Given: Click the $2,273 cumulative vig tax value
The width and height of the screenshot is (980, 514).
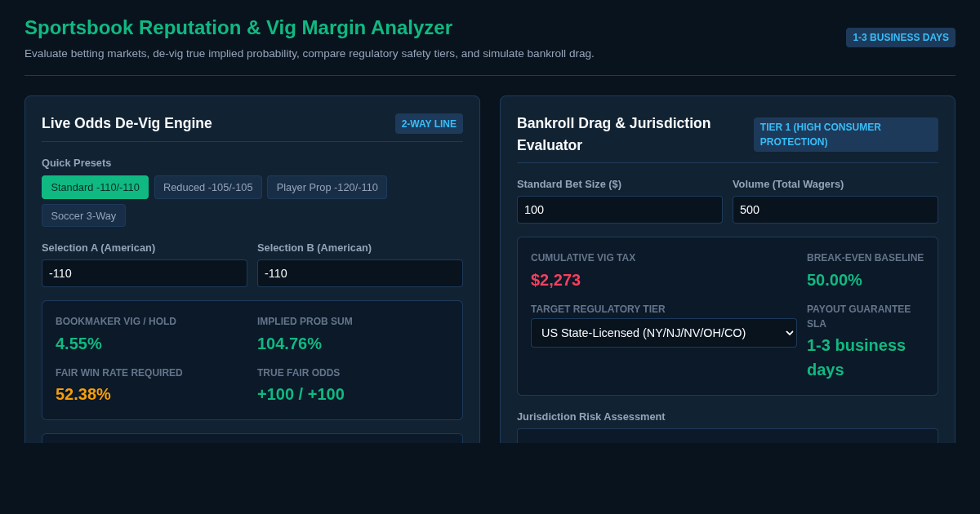Looking at the screenshot, I should point(555,280).
